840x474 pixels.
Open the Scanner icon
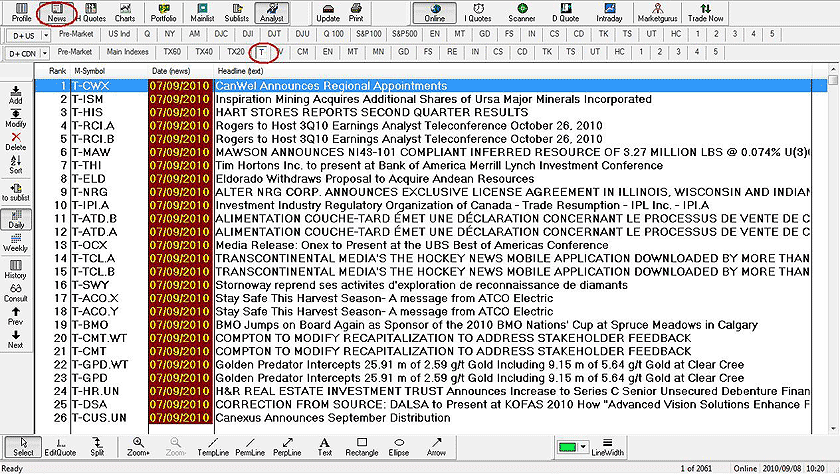(522, 13)
